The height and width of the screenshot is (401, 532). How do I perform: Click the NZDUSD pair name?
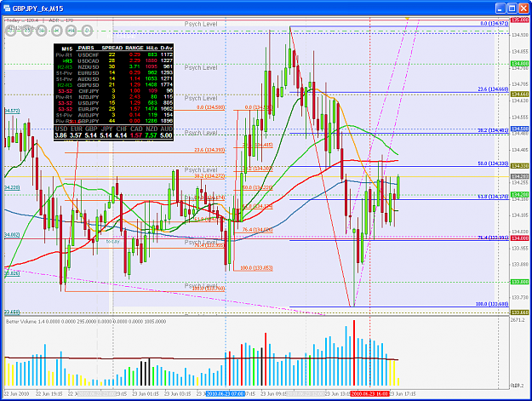[89, 67]
